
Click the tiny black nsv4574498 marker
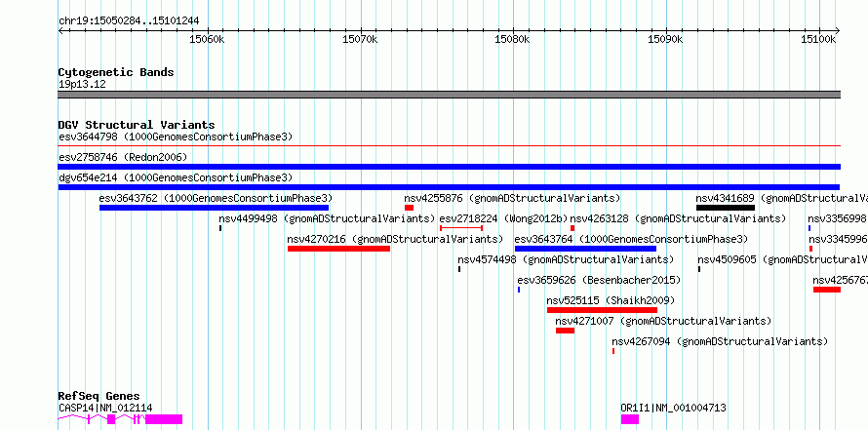(459, 269)
